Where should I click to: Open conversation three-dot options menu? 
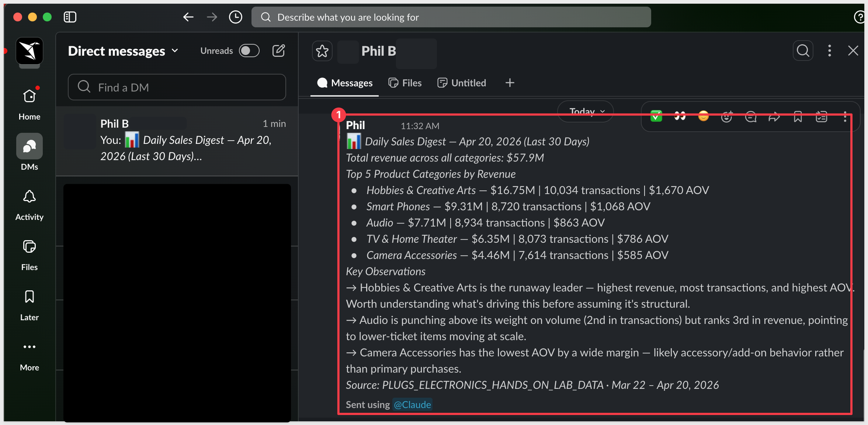(x=830, y=51)
